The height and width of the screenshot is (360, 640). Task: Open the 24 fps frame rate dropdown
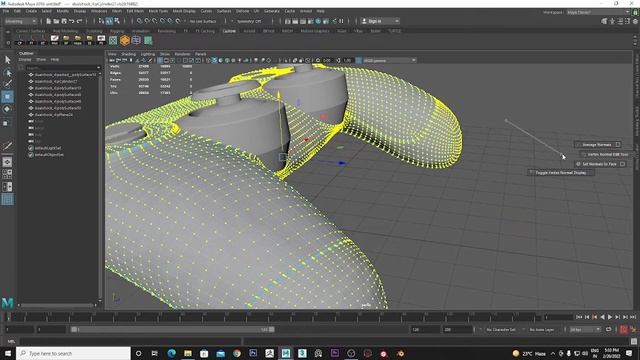tap(584, 329)
